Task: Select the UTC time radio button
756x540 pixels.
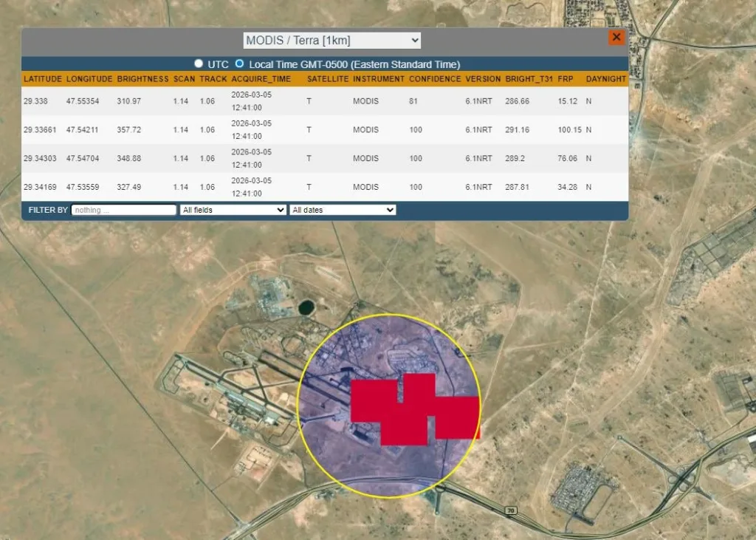Action: click(x=199, y=64)
